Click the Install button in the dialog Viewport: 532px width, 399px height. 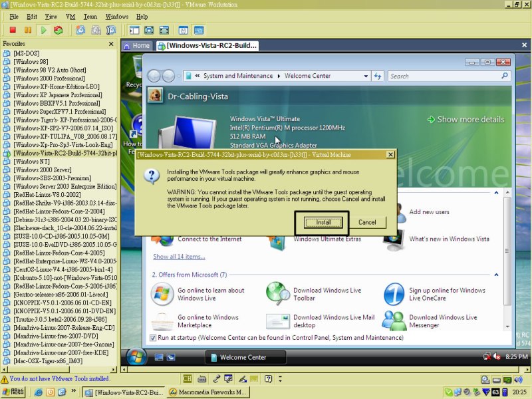[x=323, y=223]
